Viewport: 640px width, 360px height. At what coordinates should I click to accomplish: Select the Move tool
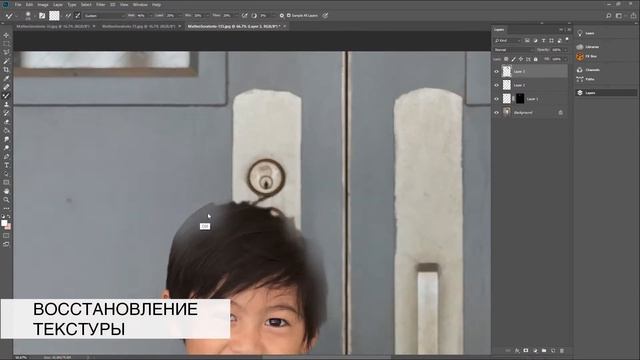pos(6,35)
